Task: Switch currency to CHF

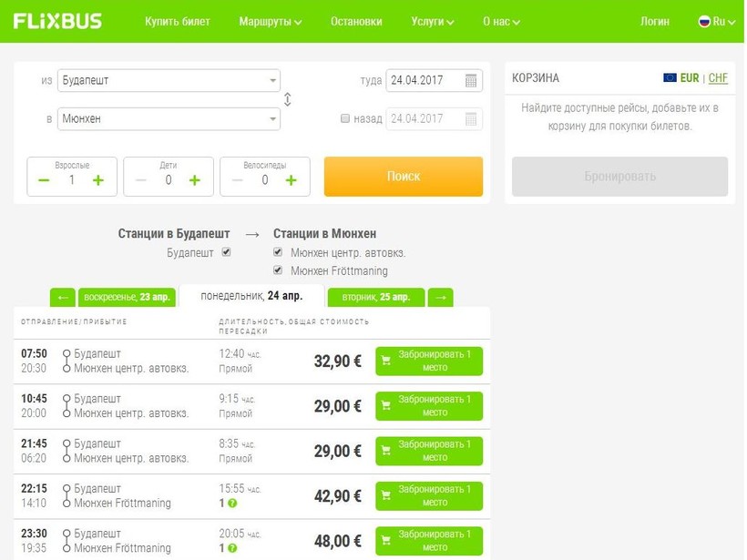Action: coord(718,77)
